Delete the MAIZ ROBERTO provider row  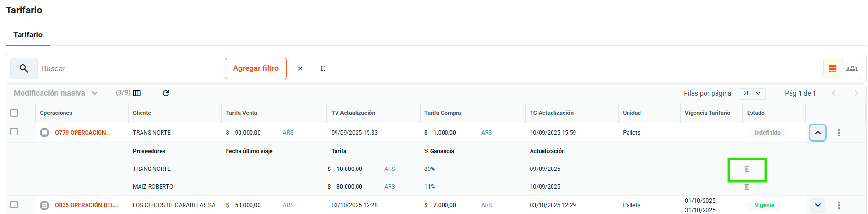pos(747,187)
